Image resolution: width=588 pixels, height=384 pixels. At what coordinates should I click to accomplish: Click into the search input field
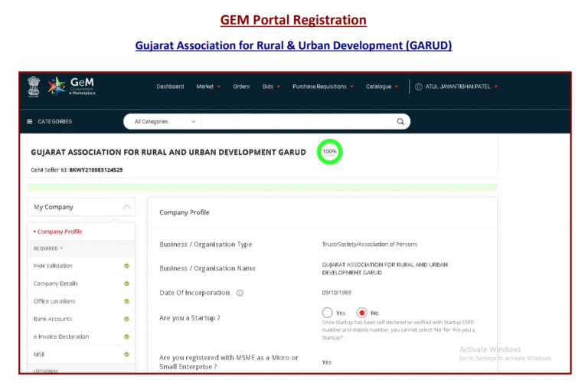299,122
